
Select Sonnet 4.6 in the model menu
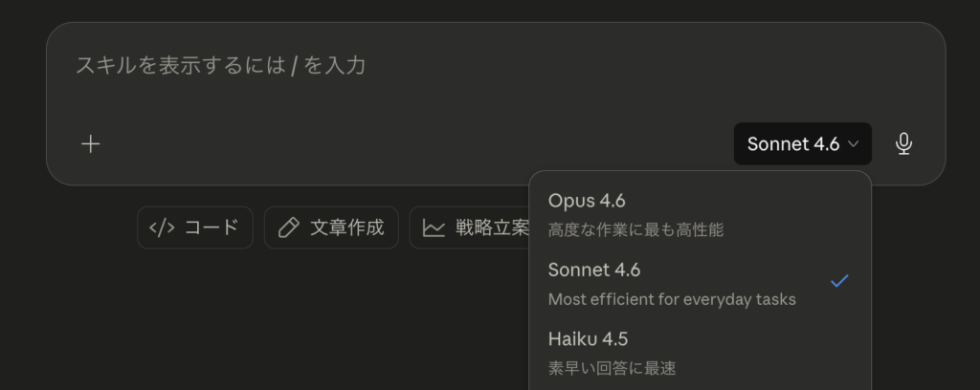point(594,271)
